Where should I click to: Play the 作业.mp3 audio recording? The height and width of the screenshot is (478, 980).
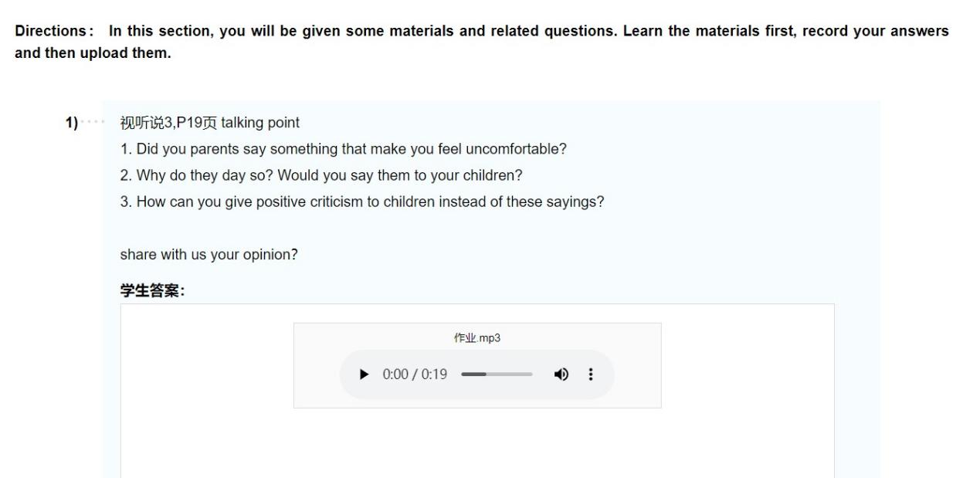[365, 375]
